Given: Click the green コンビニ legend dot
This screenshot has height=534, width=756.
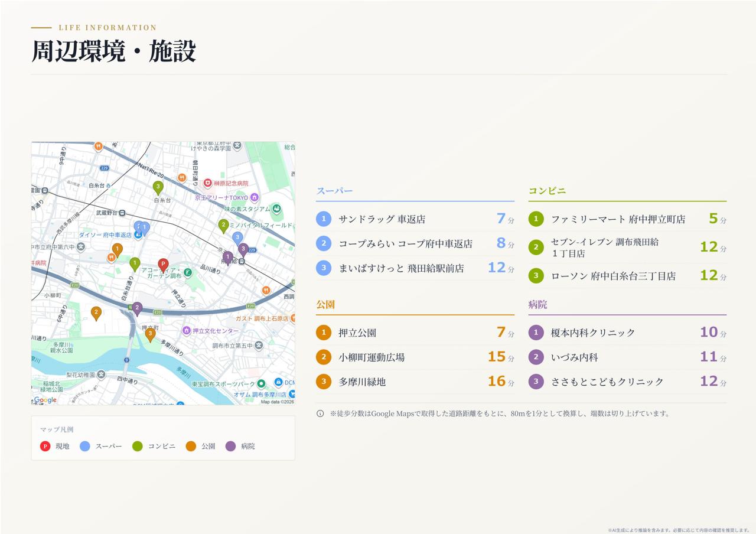Looking at the screenshot, I should click(138, 446).
